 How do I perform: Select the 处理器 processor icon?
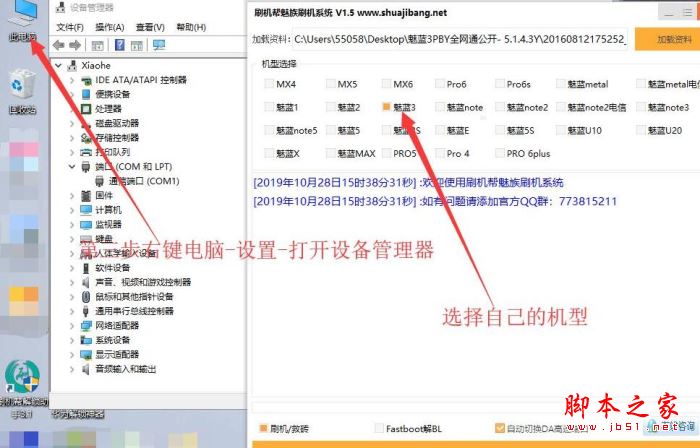86,109
